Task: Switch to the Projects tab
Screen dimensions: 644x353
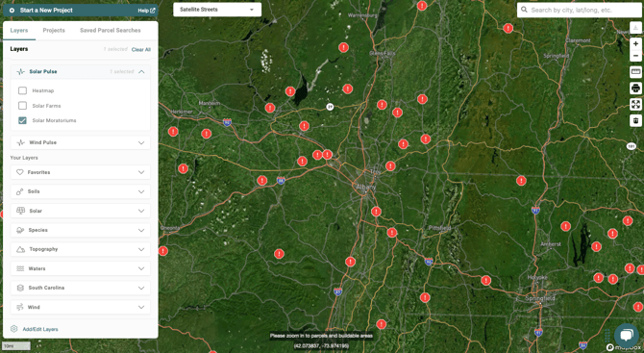Action: point(54,31)
